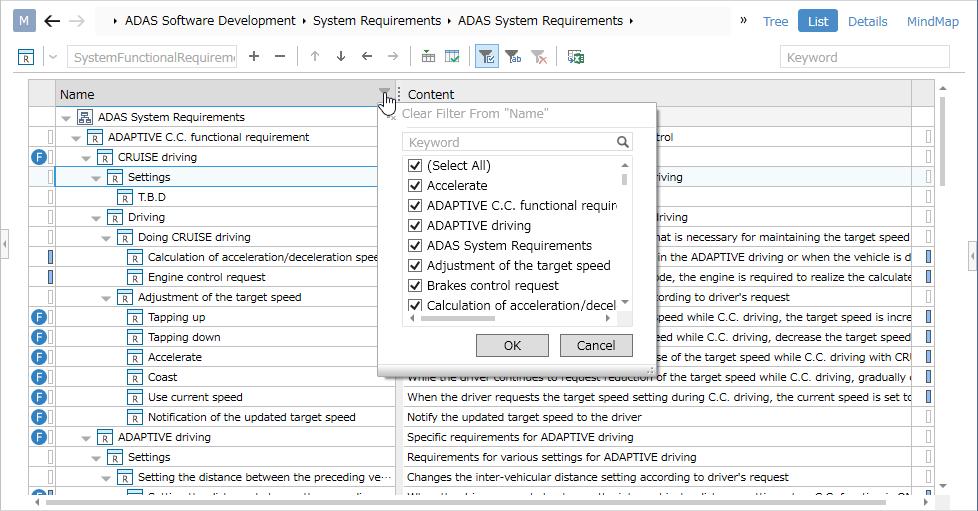
Task: Click F badge on Use current speed row
Action: (39, 397)
